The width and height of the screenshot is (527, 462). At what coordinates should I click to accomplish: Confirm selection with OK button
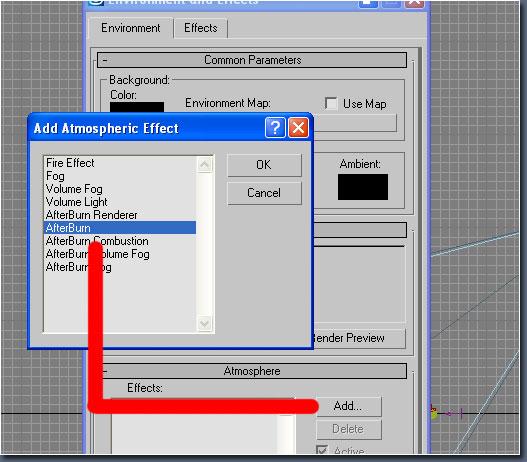tap(264, 165)
